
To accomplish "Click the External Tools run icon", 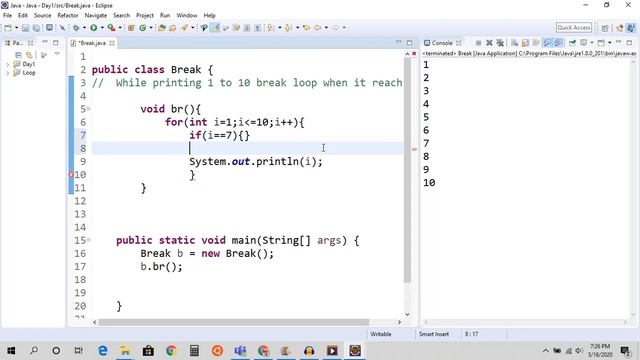I will click(111, 28).
